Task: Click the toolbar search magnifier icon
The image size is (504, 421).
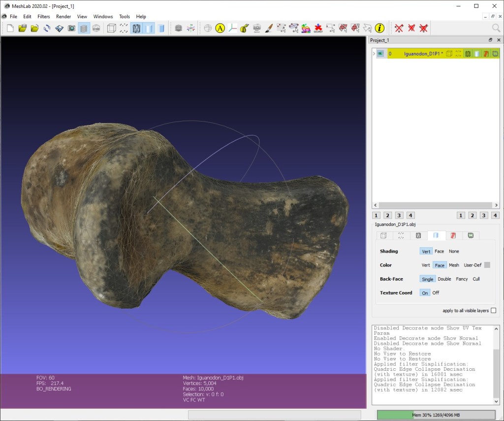Action: click(x=496, y=28)
